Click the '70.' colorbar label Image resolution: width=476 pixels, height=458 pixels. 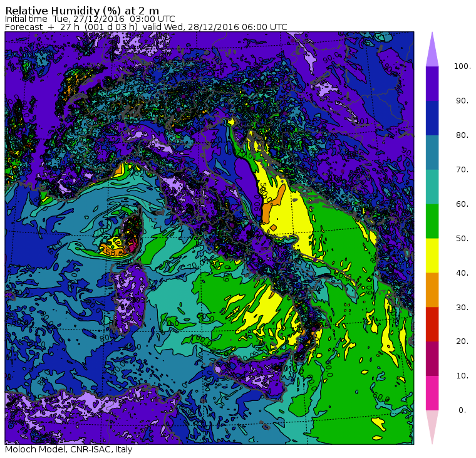tap(462, 169)
